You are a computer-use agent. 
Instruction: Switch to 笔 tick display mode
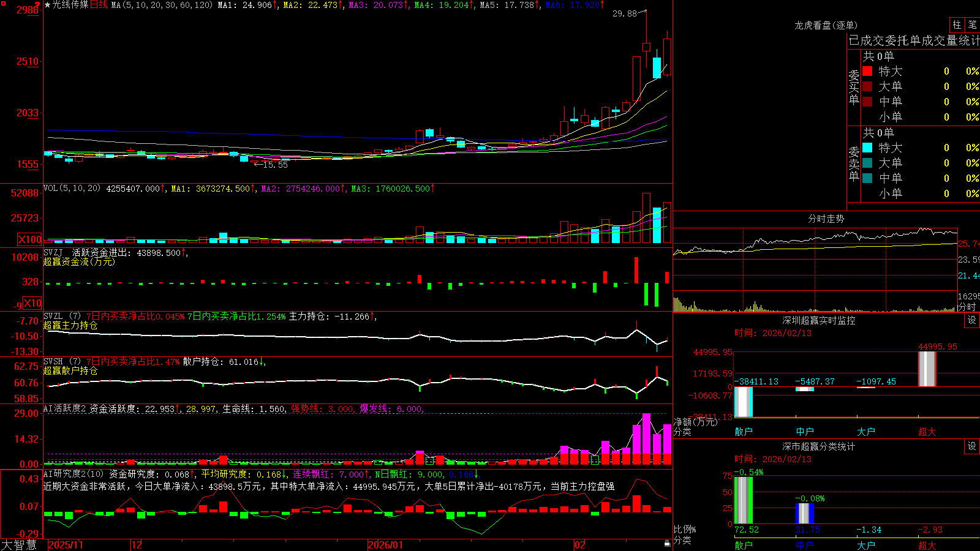(x=972, y=24)
